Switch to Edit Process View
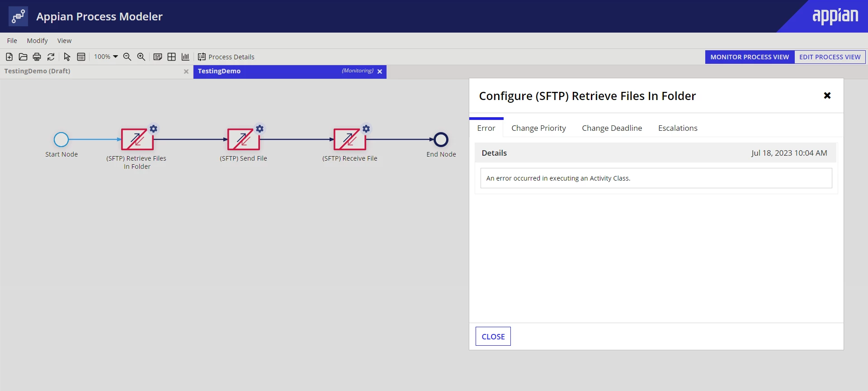 (830, 57)
